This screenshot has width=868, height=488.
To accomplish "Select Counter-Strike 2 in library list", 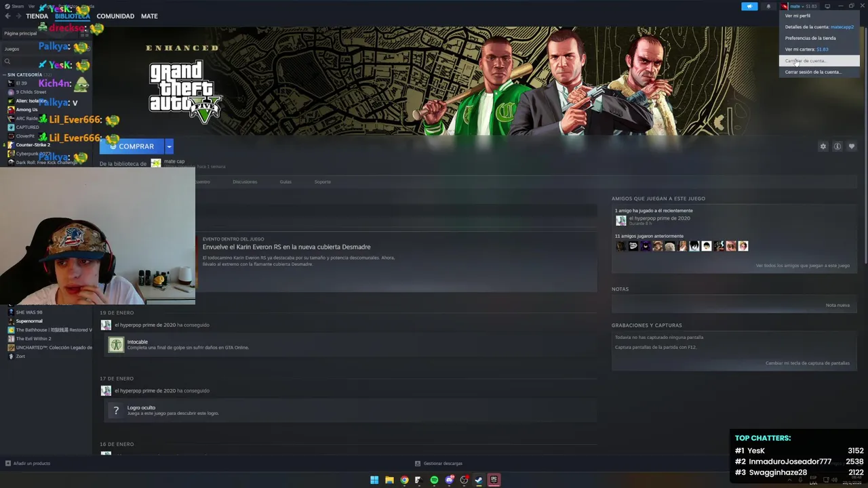I will click(33, 145).
